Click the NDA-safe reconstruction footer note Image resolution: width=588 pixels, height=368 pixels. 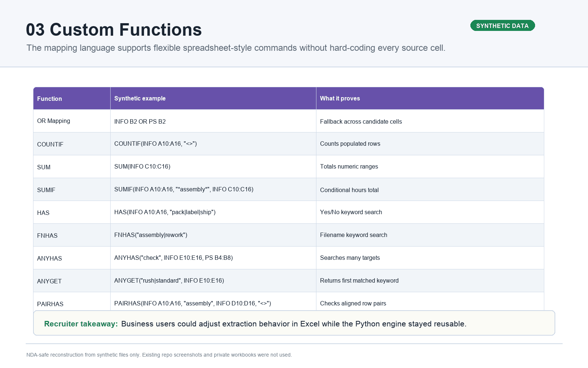(x=159, y=355)
